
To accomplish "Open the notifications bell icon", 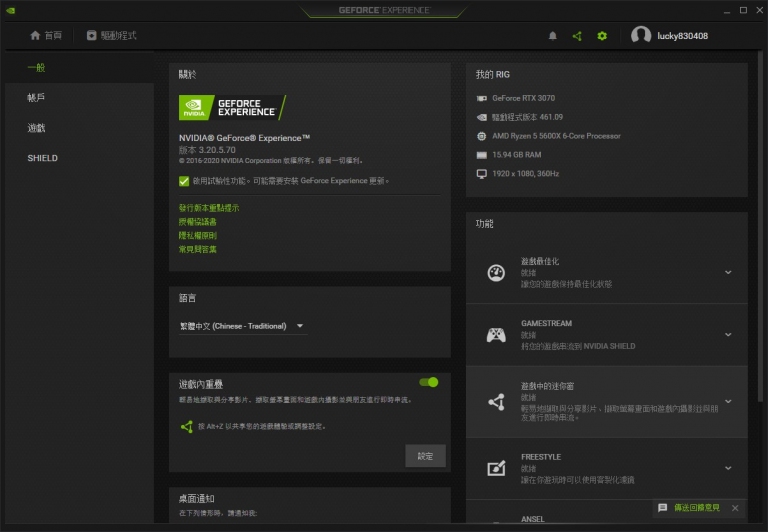I will click(552, 36).
